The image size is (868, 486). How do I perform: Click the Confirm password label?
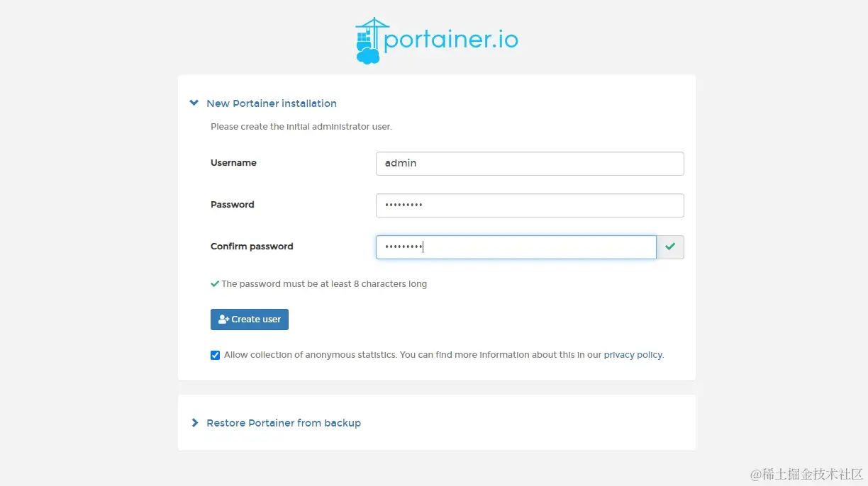point(252,247)
